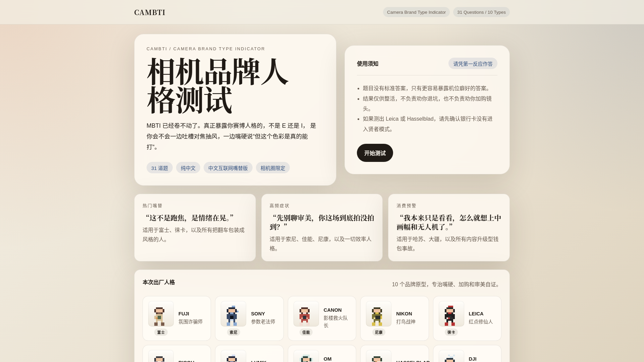Image resolution: width=644 pixels, height=362 pixels.
Task: Select the 纯中文 tag
Action: (x=188, y=168)
